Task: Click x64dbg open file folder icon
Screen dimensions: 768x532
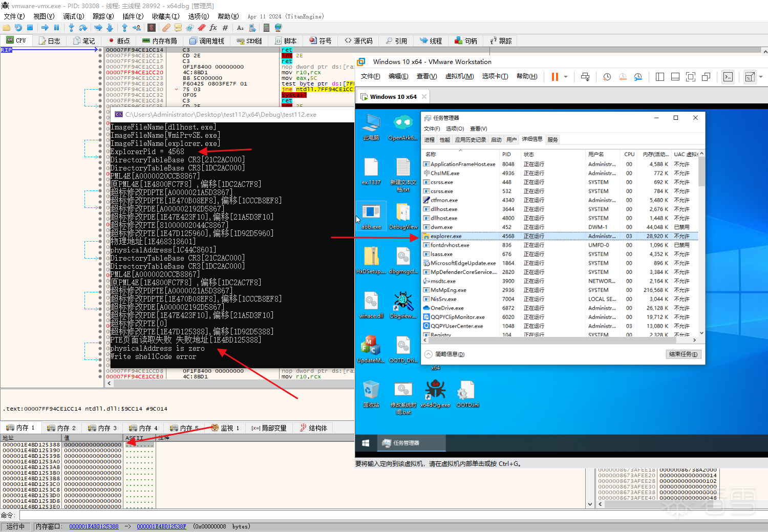Action: click(x=7, y=28)
